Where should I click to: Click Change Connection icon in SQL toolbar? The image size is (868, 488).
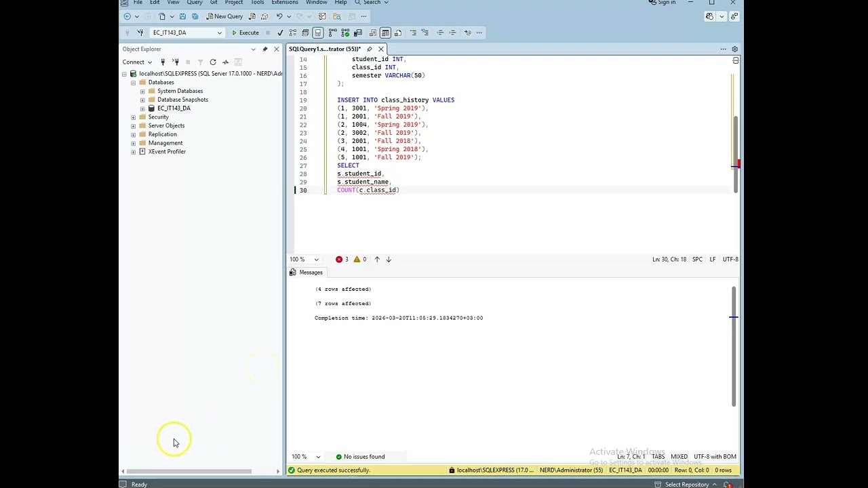point(140,33)
